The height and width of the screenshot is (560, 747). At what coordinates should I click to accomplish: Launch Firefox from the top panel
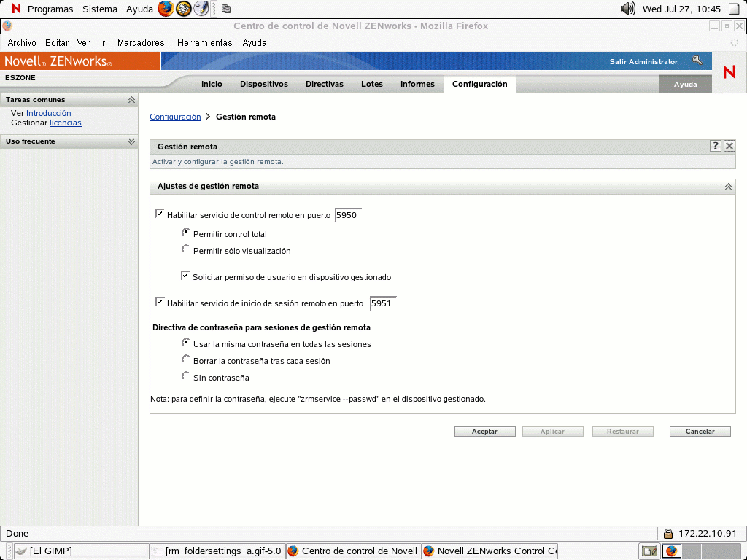pos(166,9)
